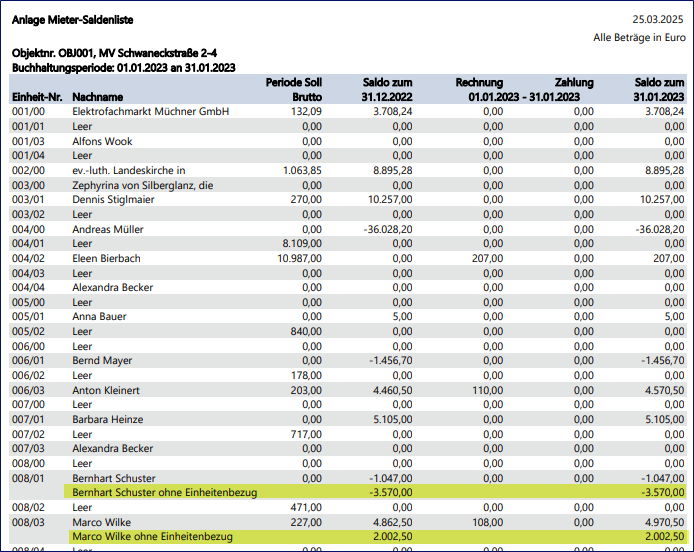Click the Buchhaltungsperiode date range line
The image size is (694, 552).
pyautogui.click(x=123, y=67)
